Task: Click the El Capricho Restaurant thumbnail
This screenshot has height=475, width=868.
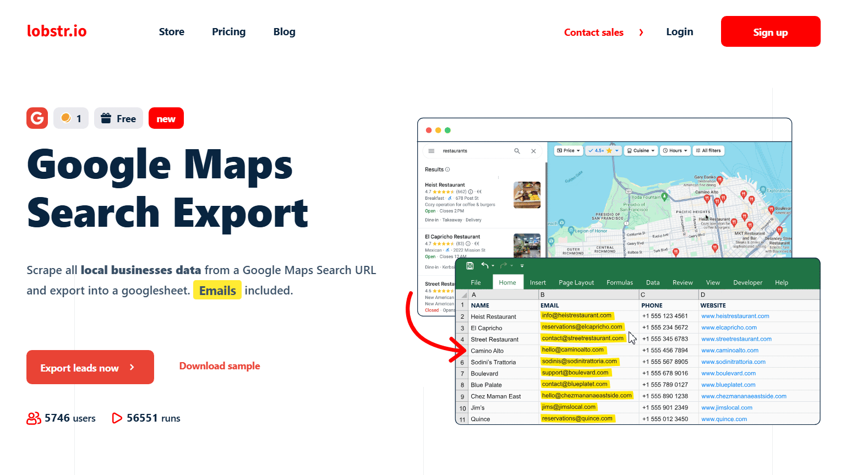Action: (527, 245)
